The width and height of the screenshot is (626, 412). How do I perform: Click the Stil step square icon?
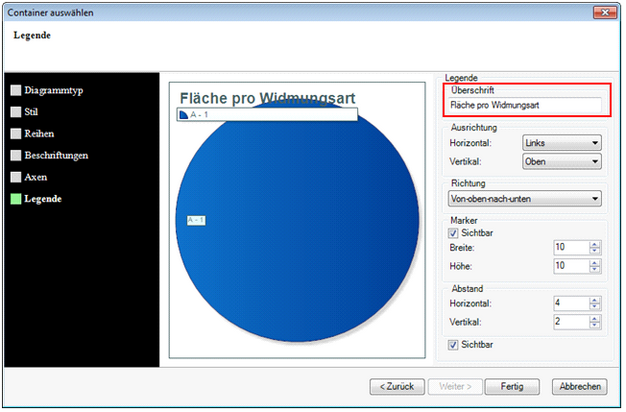pyautogui.click(x=16, y=112)
